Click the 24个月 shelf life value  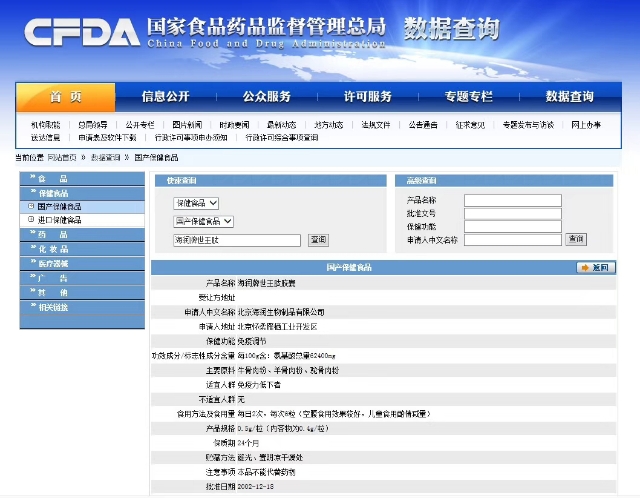248,443
